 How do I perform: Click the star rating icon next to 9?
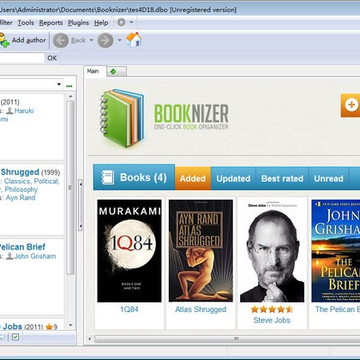(x=49, y=327)
